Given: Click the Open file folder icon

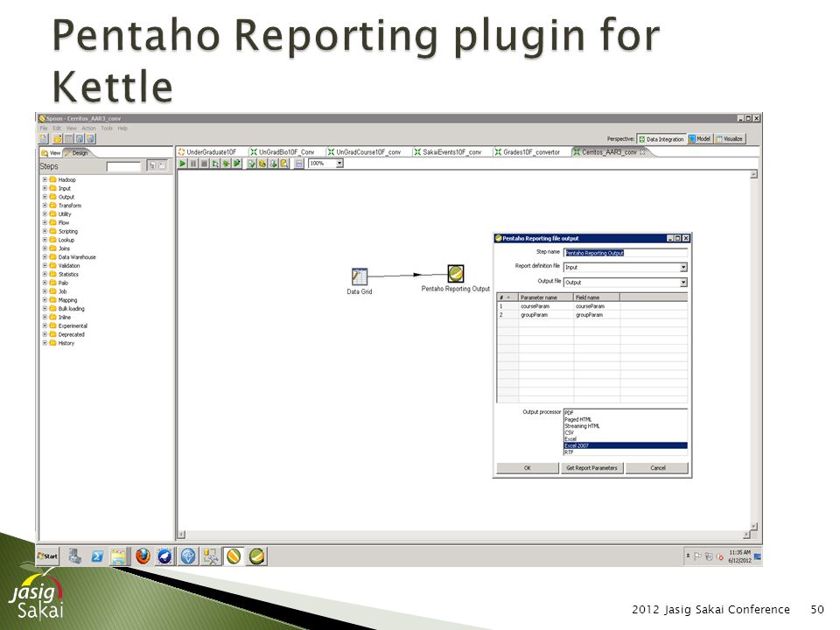Looking at the screenshot, I should click(x=58, y=139).
